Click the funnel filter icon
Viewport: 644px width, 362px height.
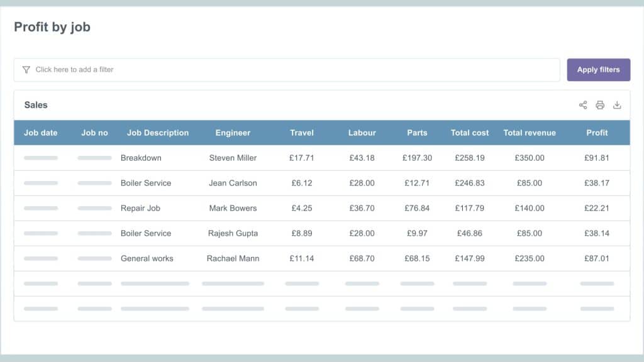coord(26,70)
